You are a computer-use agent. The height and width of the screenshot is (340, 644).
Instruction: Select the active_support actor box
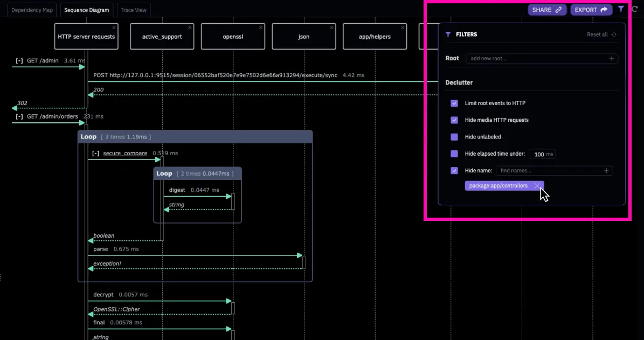[x=162, y=37]
